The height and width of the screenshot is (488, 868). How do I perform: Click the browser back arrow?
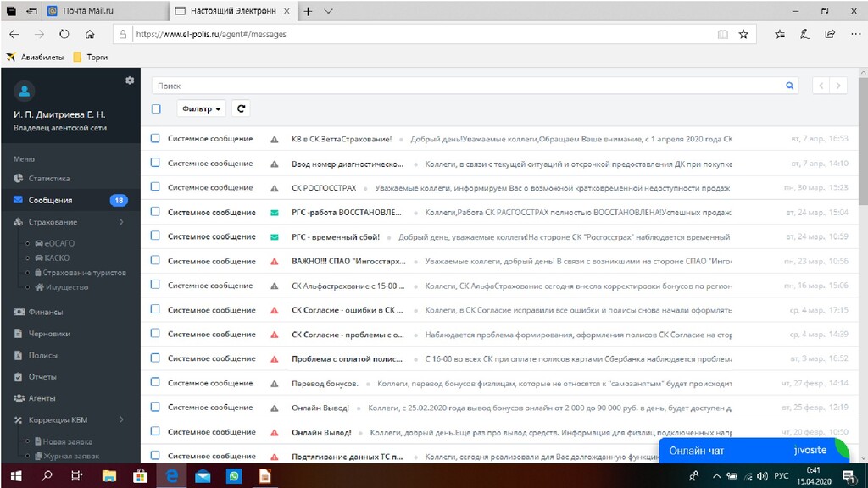tap(14, 34)
